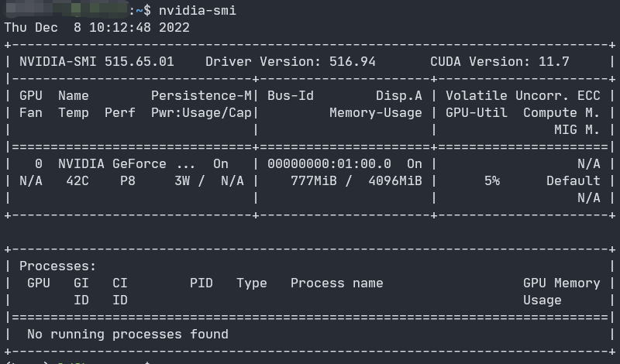Select the NVIDIA-SMI 515.65.01 text
This screenshot has width=620, height=364.
97,62
